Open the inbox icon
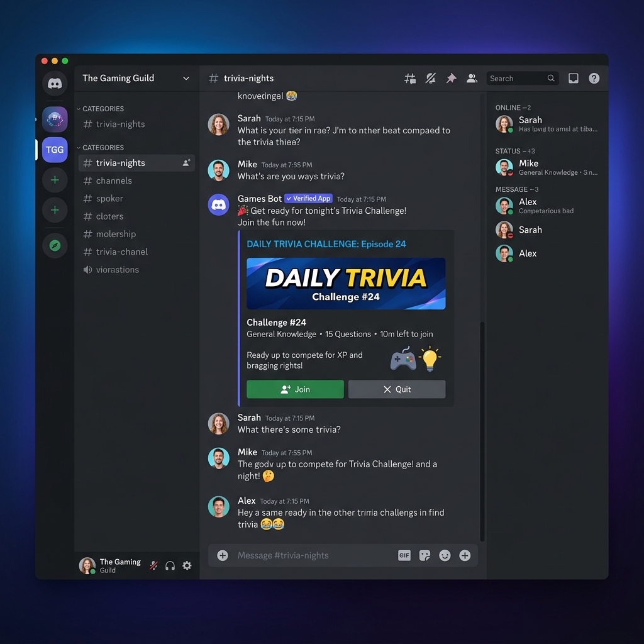The height and width of the screenshot is (644, 644). pyautogui.click(x=574, y=78)
